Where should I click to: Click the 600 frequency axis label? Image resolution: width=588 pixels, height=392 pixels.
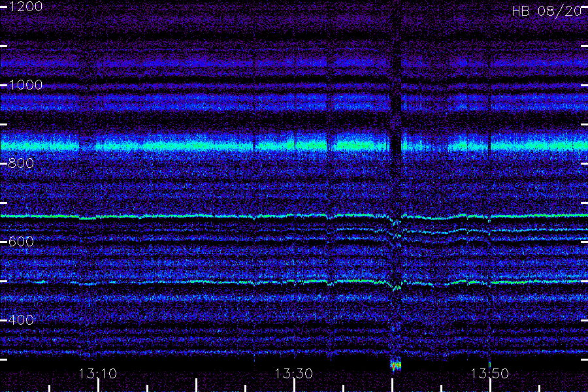(x=21, y=241)
